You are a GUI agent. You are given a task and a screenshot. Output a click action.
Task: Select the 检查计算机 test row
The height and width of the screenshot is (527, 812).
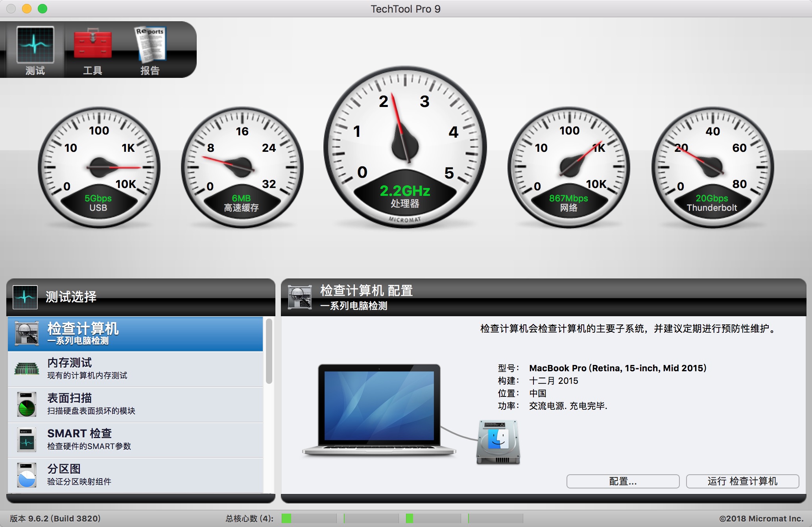click(135, 334)
